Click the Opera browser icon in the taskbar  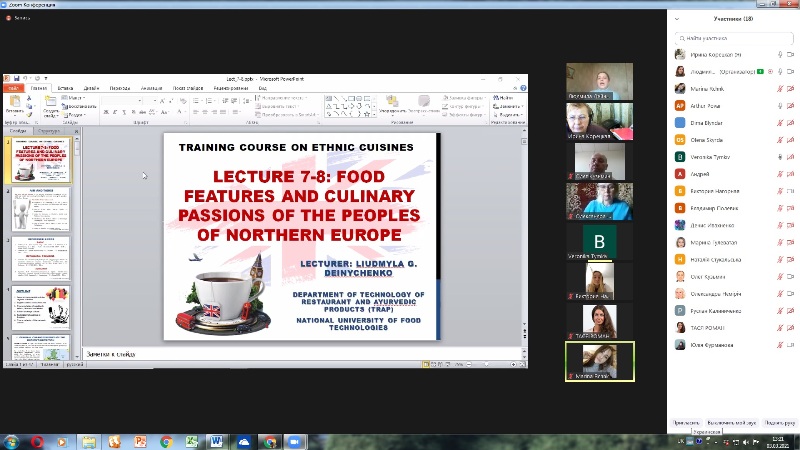tap(37, 442)
